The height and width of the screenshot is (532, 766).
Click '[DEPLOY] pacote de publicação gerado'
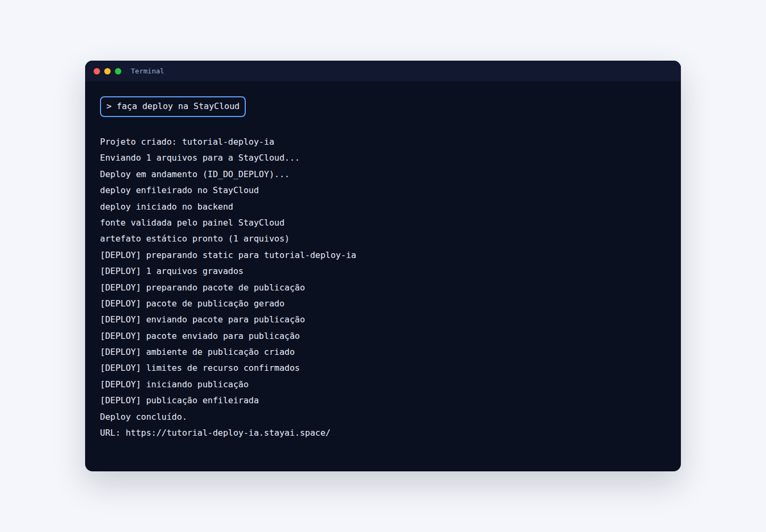(x=192, y=304)
